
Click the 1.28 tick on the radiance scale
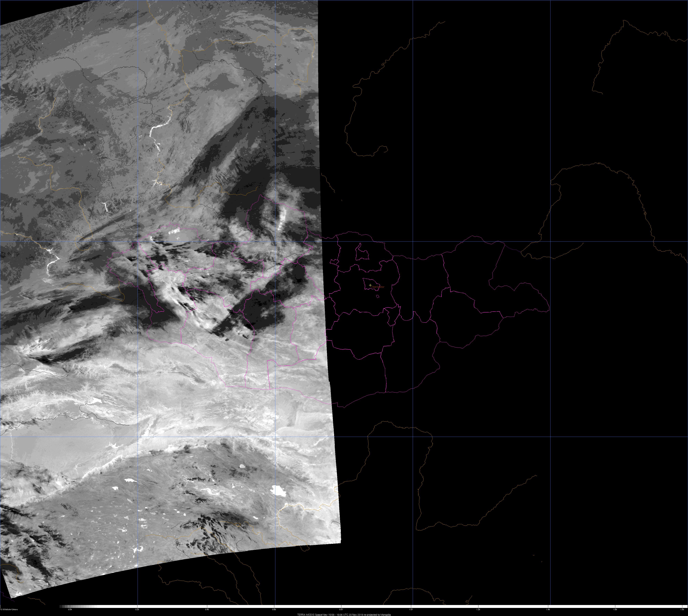coord(478,610)
